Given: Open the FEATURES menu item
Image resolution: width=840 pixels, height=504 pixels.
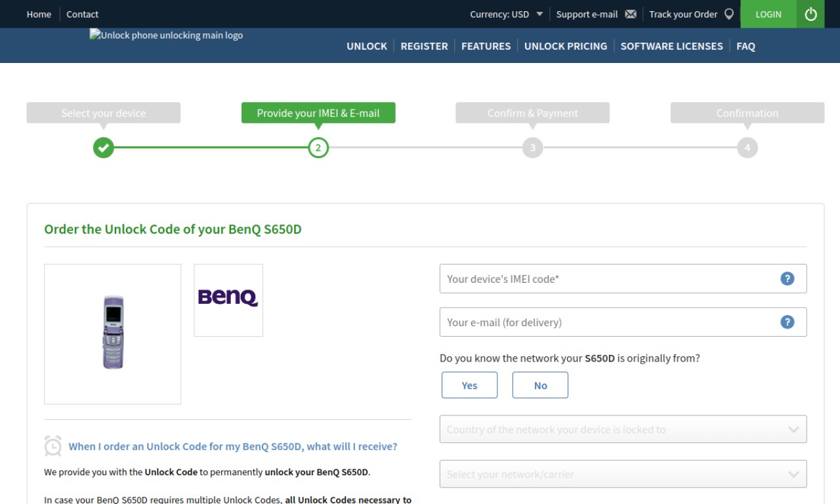Looking at the screenshot, I should (x=486, y=46).
